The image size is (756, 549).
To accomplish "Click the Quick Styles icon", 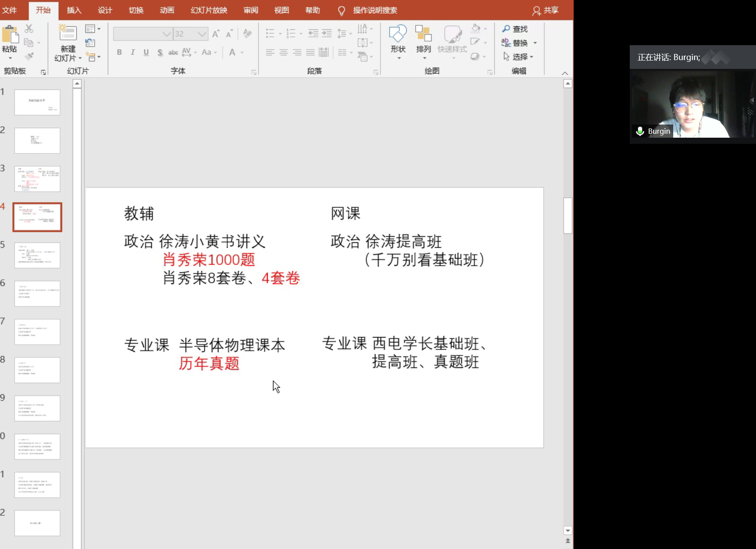I will pos(452,34).
